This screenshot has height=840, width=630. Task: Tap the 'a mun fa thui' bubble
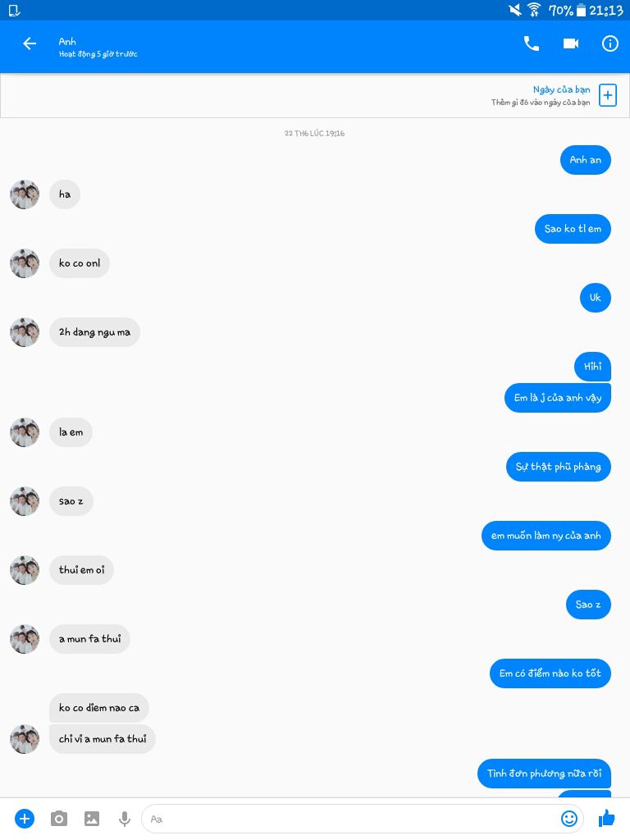(x=90, y=639)
